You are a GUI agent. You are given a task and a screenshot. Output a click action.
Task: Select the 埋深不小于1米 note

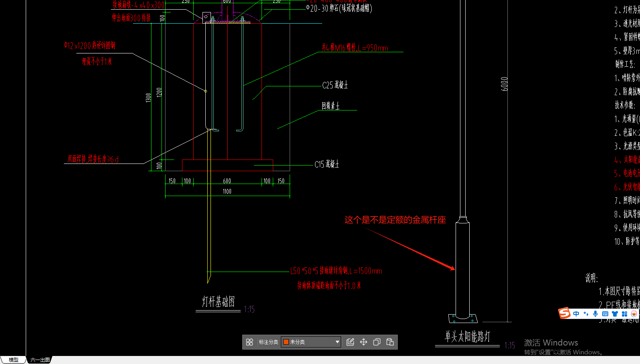click(97, 61)
